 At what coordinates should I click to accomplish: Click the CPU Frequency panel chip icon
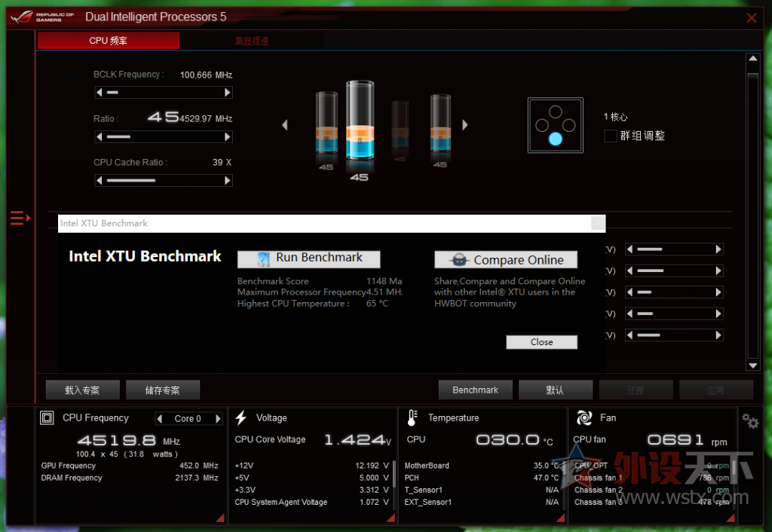[47, 417]
